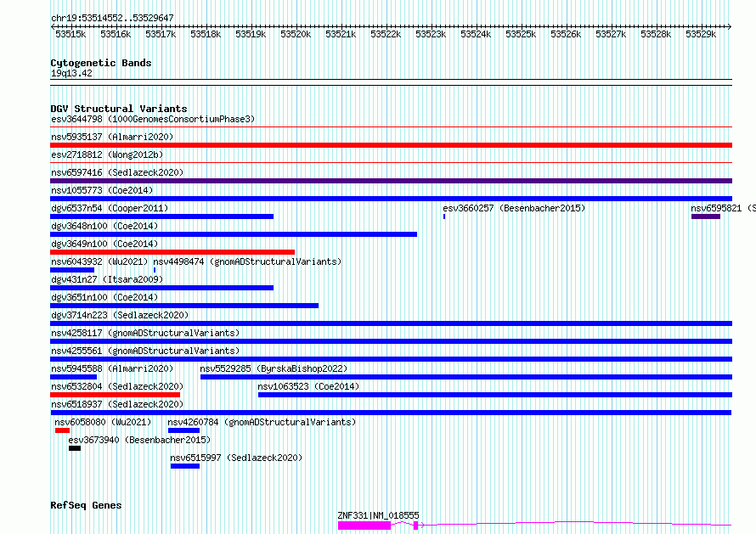Viewport: 756px width, 534px height.
Task: Click the 53529k ruler position
Action: pos(701,34)
